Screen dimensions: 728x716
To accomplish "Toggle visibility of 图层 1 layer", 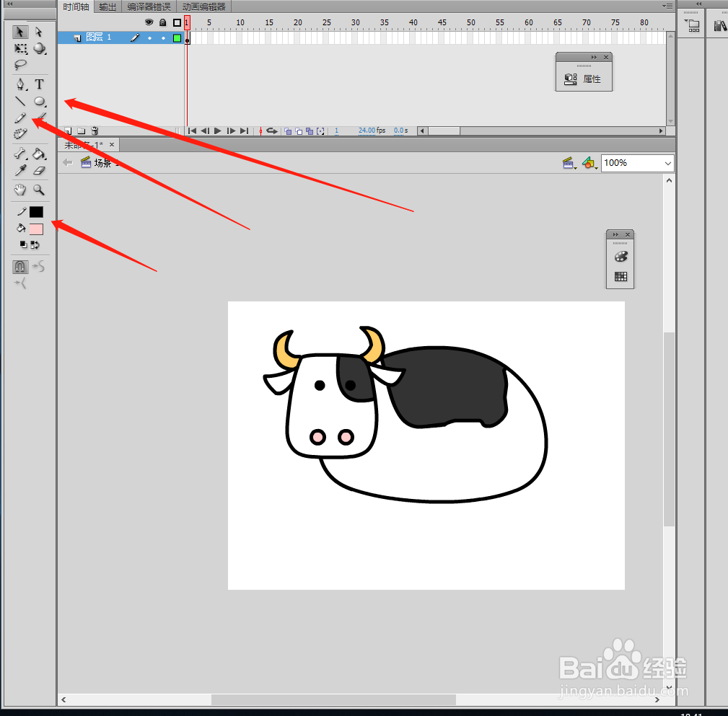I will pyautogui.click(x=149, y=37).
